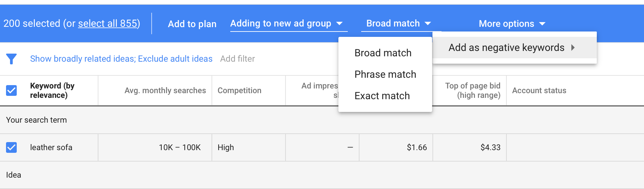Viewport: 644px width, 189px height.
Task: Click Adding to new ad group arrow
Action: point(339,23)
